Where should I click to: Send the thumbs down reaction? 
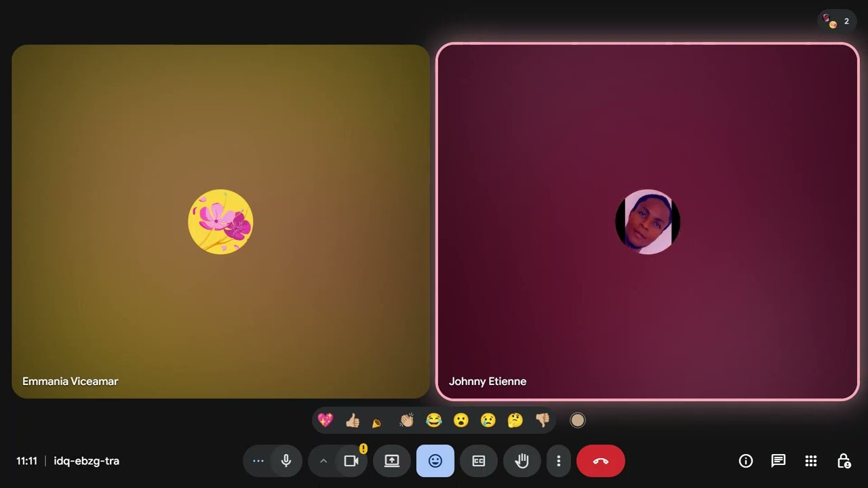pos(542,420)
